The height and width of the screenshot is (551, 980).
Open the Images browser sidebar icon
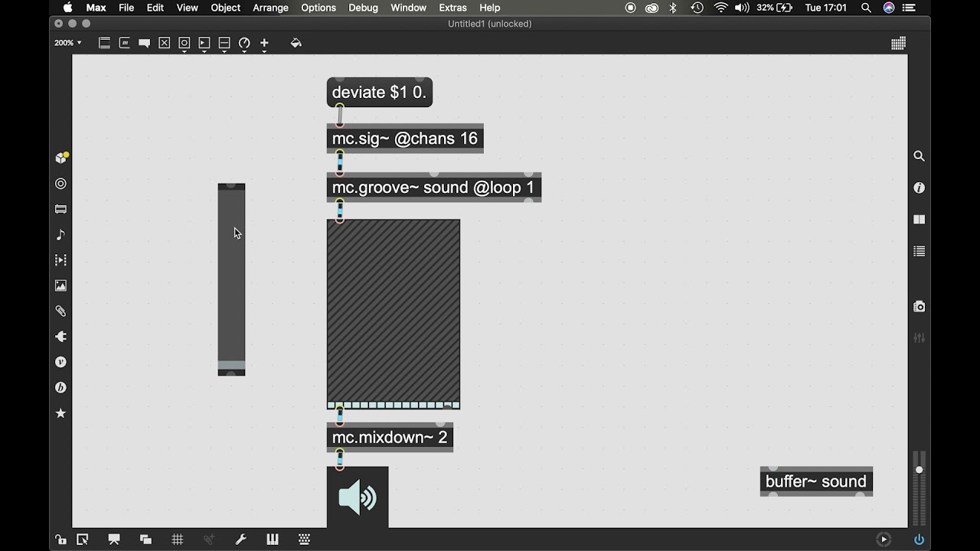[x=60, y=285]
